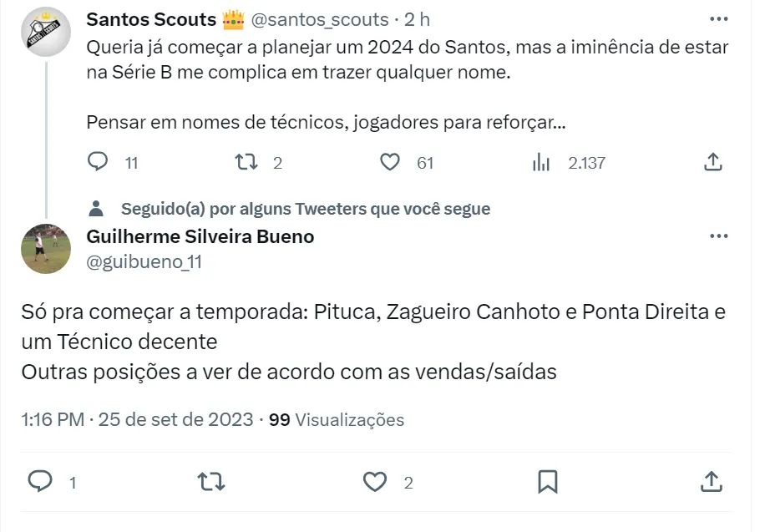The image size is (765, 532).
Task: Open more options on Guilherme's tweet
Action: click(x=717, y=236)
